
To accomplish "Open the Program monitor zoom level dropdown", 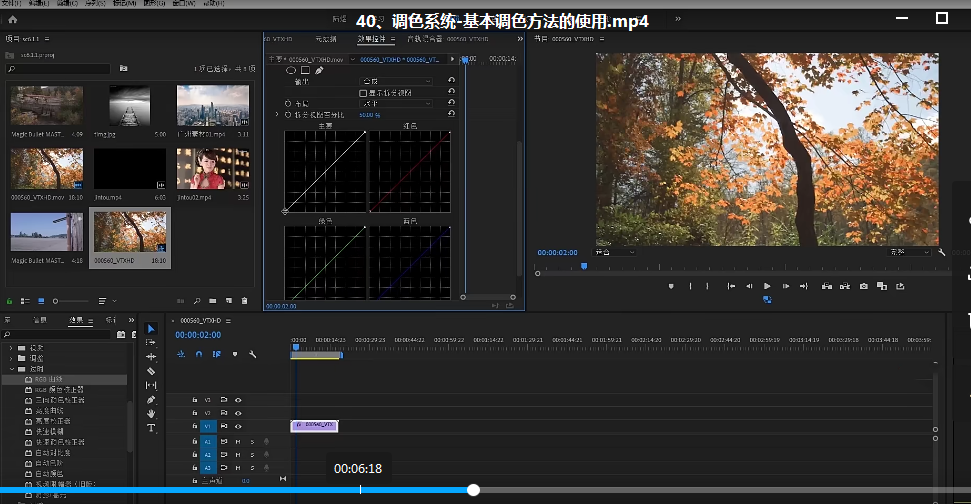I will tap(614, 252).
